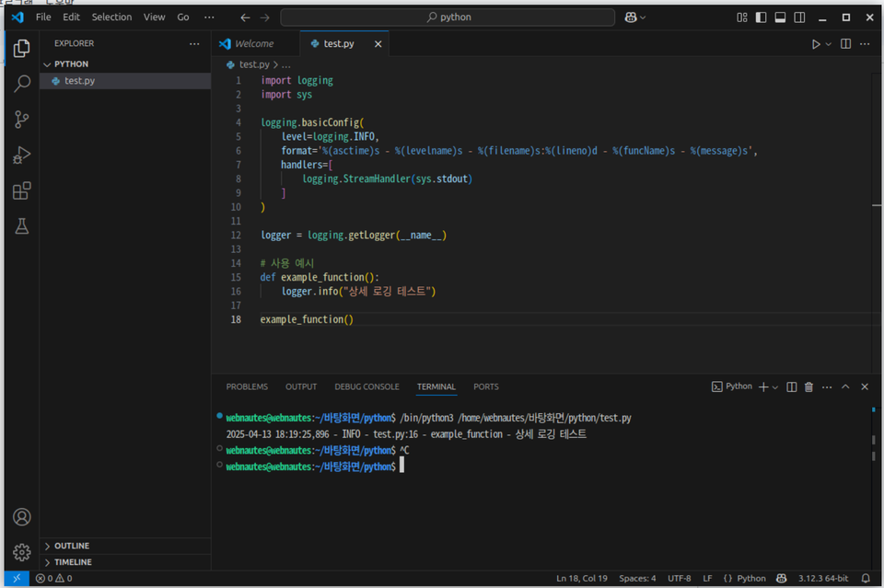Open the breadcrumb ellipsis after test.py
This screenshot has height=588, width=884.
pyautogui.click(x=285, y=64)
